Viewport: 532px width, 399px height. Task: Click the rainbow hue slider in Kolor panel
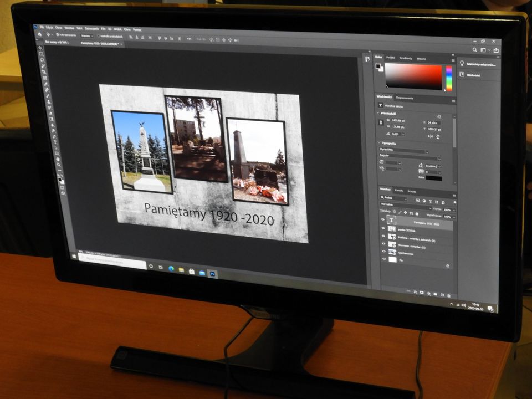(x=449, y=78)
